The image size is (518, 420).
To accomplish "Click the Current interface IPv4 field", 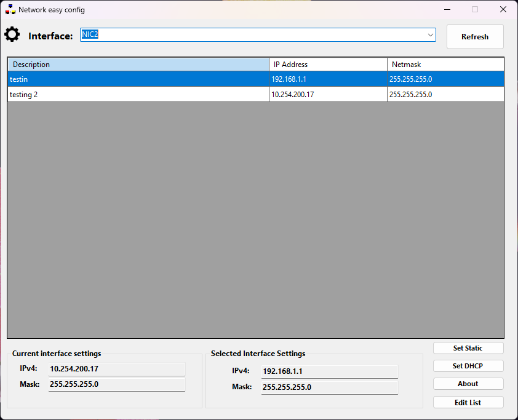I will [117, 369].
